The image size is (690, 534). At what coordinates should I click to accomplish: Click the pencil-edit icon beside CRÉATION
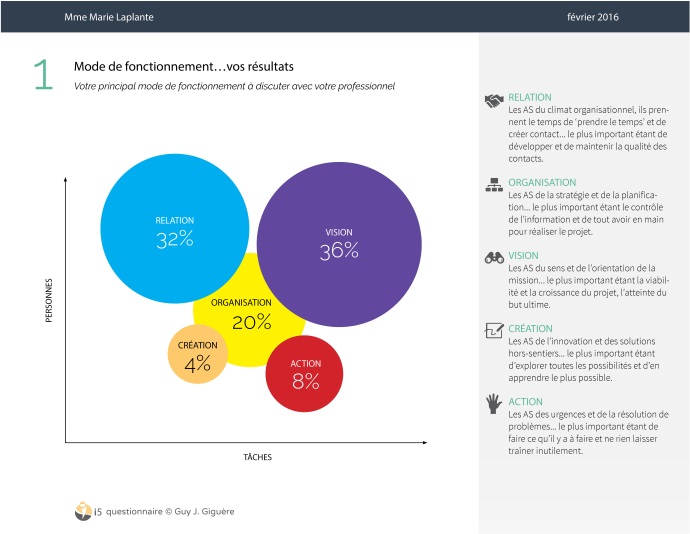[494, 330]
